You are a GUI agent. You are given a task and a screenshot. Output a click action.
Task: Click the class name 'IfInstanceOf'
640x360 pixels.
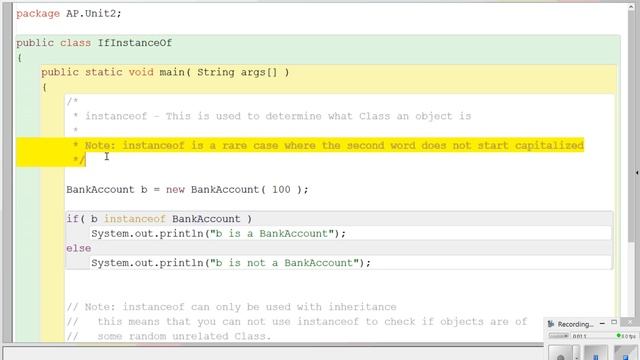click(135, 43)
